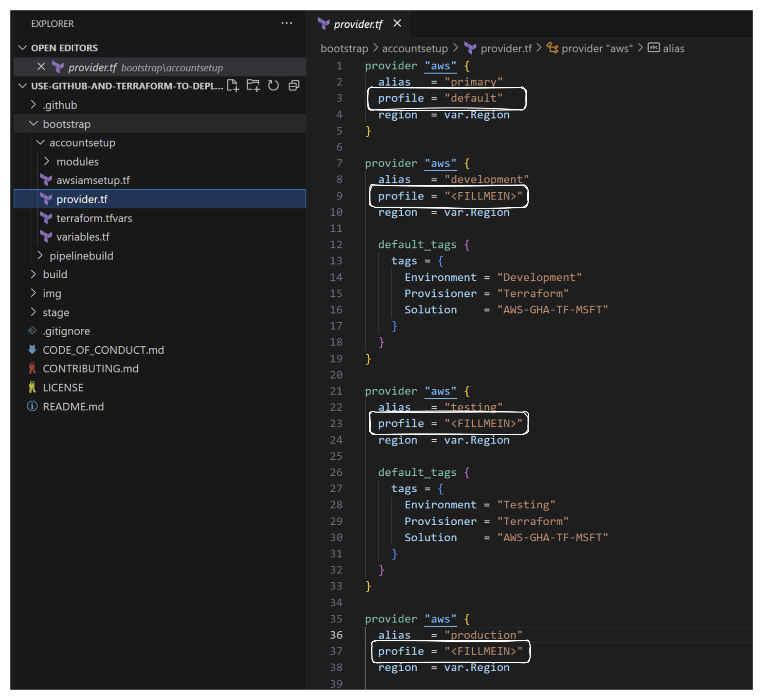This screenshot has height=700, width=763.
Task: Click the Terraform icon on the provider.tf tab
Action: click(323, 24)
